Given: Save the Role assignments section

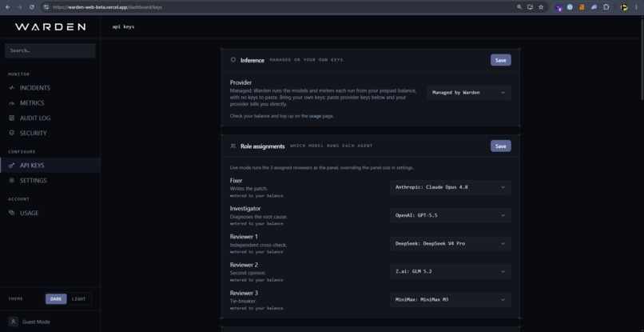Looking at the screenshot, I should (x=501, y=146).
